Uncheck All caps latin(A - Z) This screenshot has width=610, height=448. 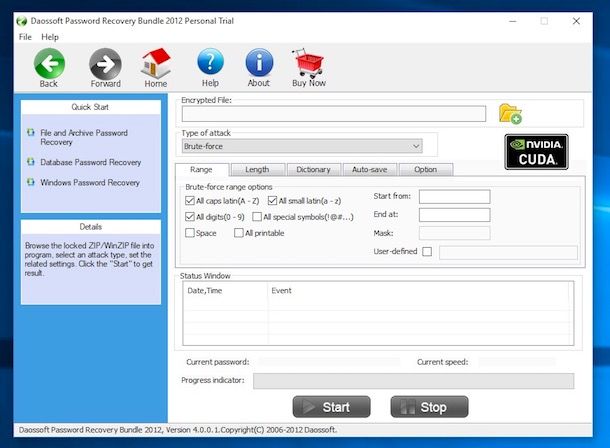190,201
